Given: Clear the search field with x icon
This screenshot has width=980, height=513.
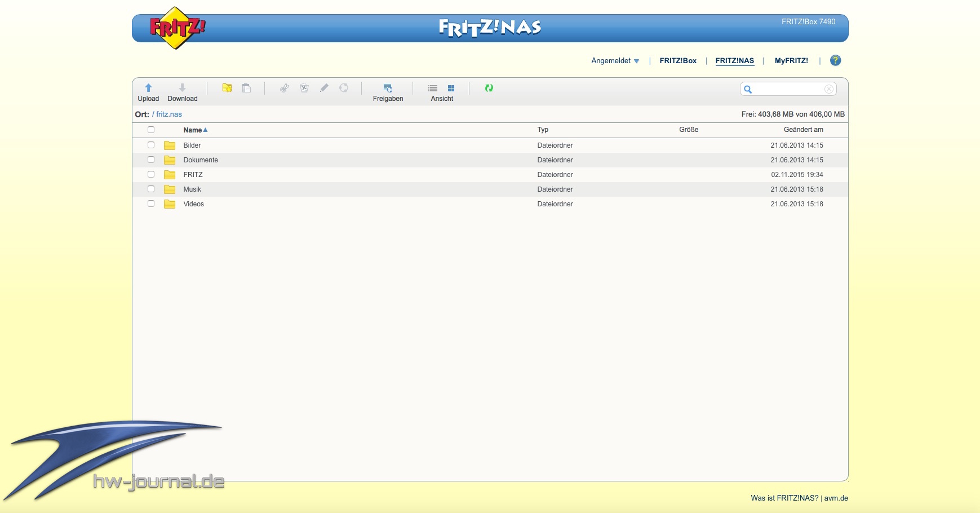Looking at the screenshot, I should pos(829,89).
